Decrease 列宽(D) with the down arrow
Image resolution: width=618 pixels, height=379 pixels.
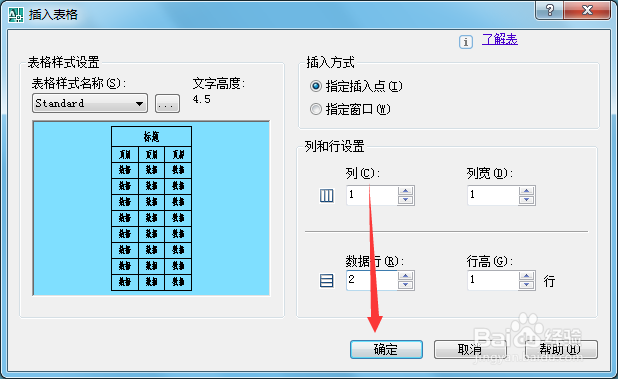click(527, 200)
